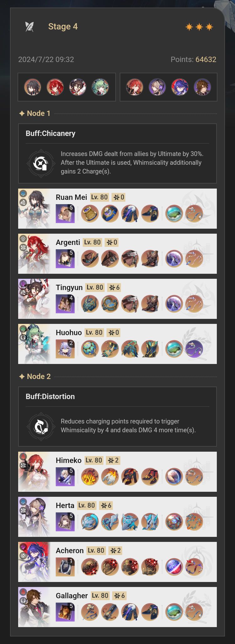Click the Distortion buff icon
Image resolution: width=235 pixels, height=644 pixels.
pos(41,426)
